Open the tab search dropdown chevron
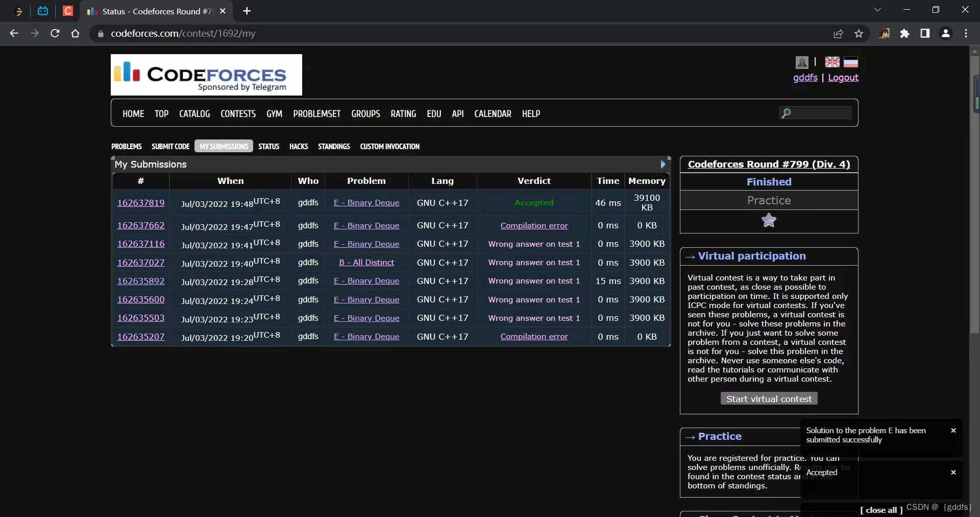Viewport: 980px width, 517px height. (877, 10)
